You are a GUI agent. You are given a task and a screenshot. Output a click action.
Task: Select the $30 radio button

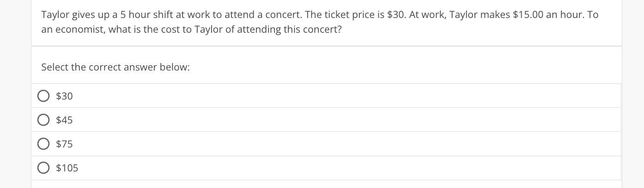click(43, 96)
